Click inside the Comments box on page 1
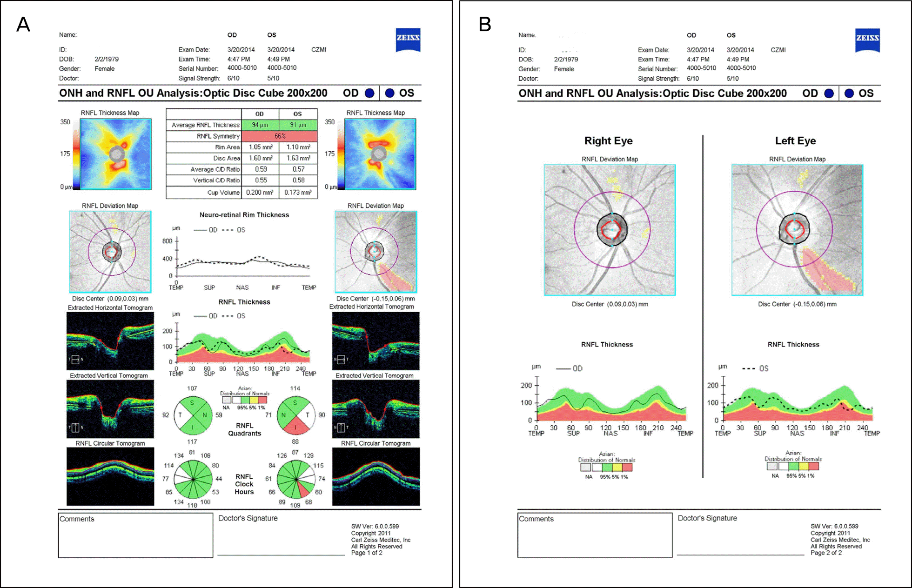Viewport: 912px width, 588px height. [x=135, y=535]
